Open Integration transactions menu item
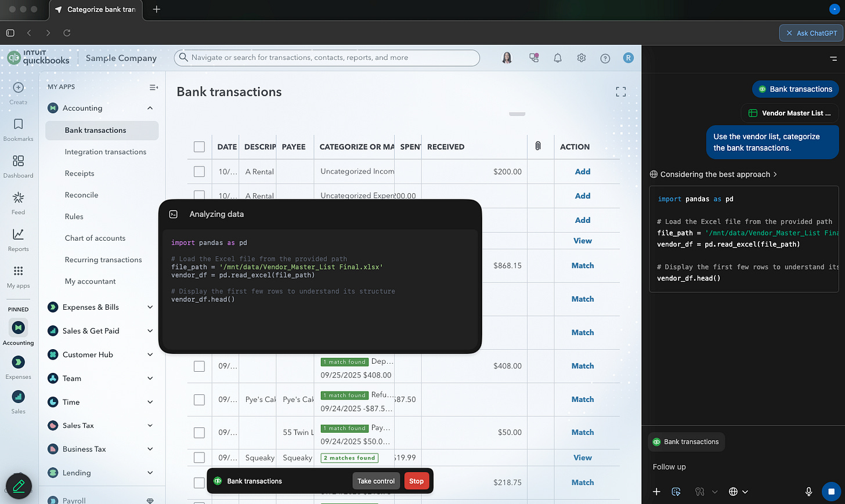The height and width of the screenshot is (504, 845). (106, 152)
